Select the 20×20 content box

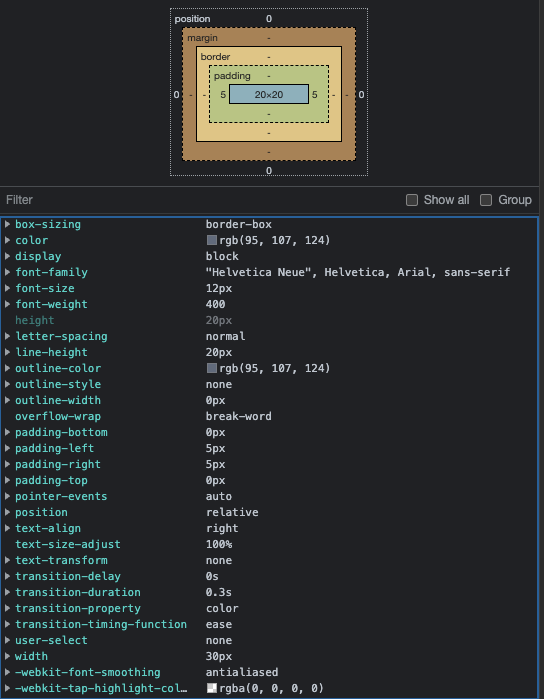click(x=269, y=95)
